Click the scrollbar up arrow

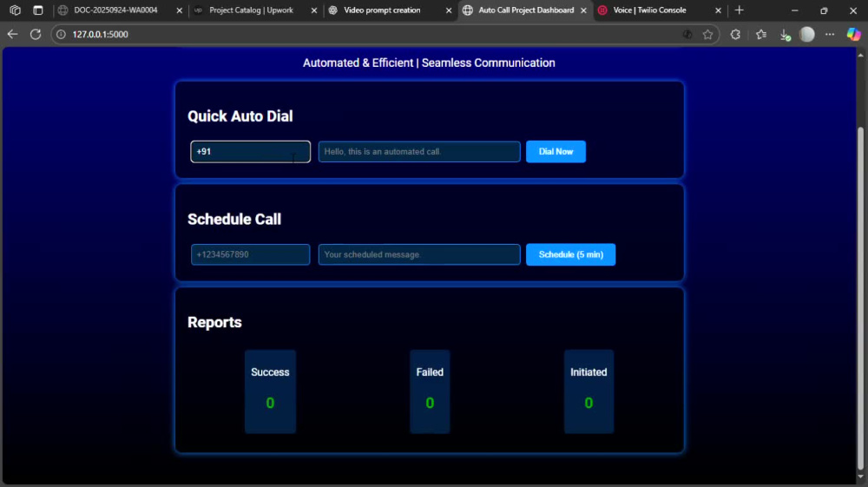[x=860, y=56]
